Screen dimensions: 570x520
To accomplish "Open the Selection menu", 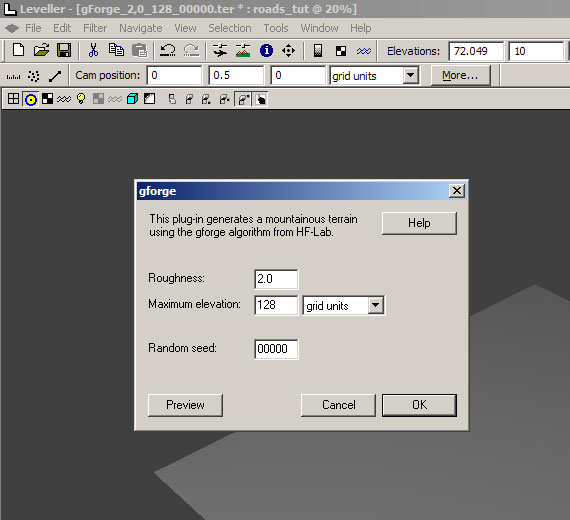I will (x=230, y=28).
